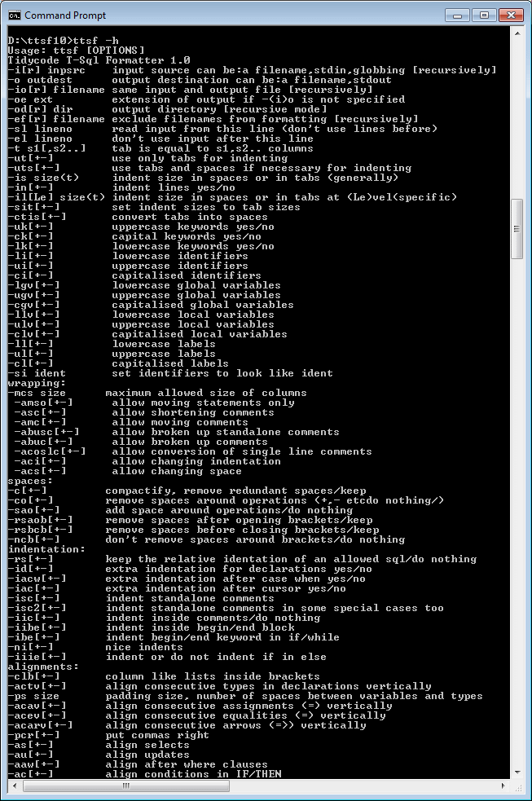Click the 'spaces:' section heading text
Viewport: 532px width, 801px height.
pyautogui.click(x=30, y=482)
